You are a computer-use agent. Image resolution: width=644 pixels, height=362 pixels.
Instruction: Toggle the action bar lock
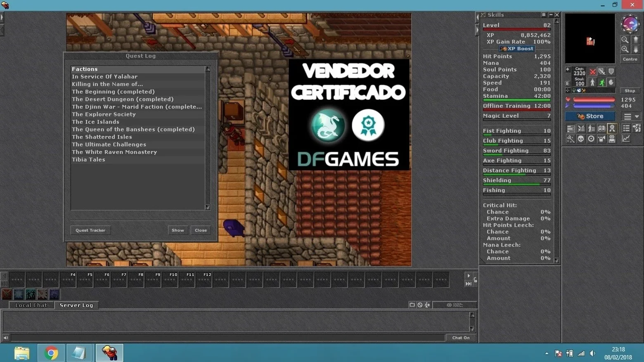pyautogui.click(x=476, y=280)
